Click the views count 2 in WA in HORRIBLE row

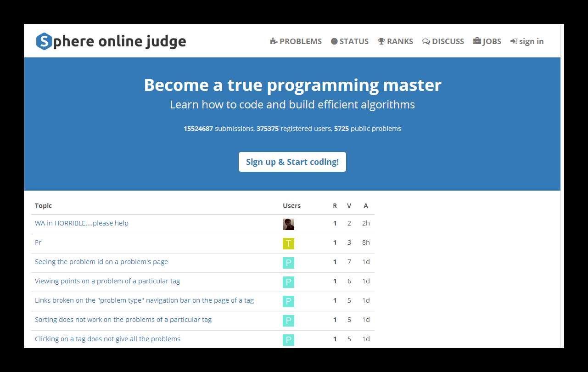point(349,223)
